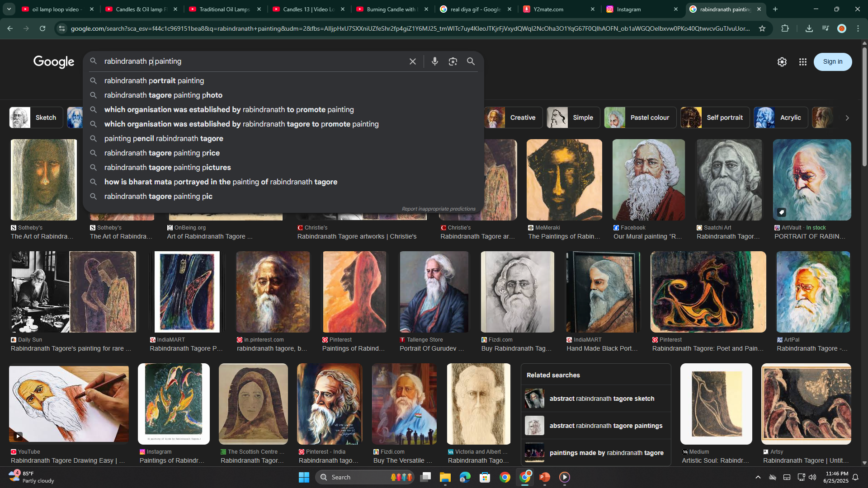Filter images by Creative chip
The height and width of the screenshot is (488, 868).
[514, 117]
